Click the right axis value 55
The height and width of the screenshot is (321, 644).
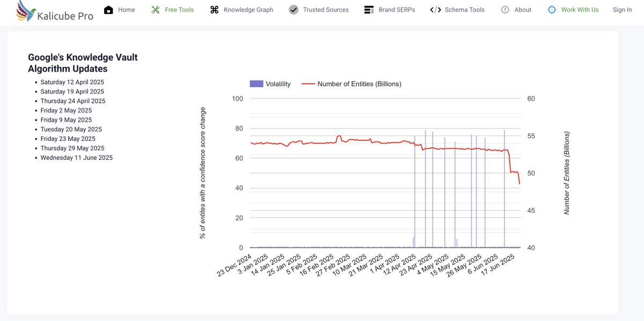[531, 136]
